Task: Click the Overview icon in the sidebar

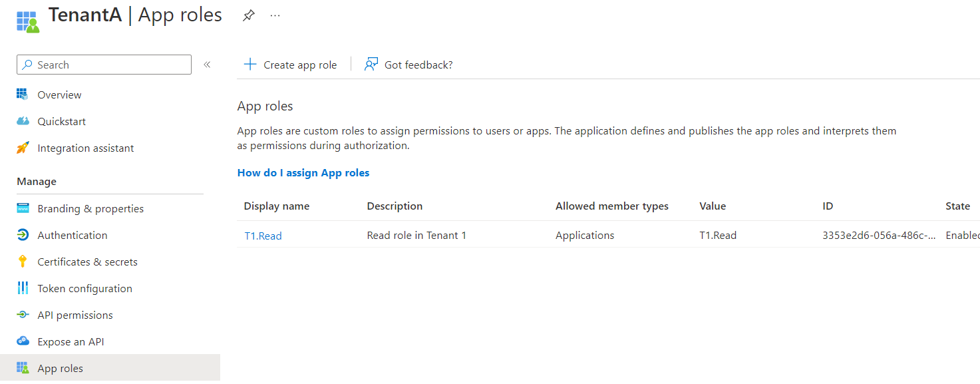Action: (x=23, y=95)
